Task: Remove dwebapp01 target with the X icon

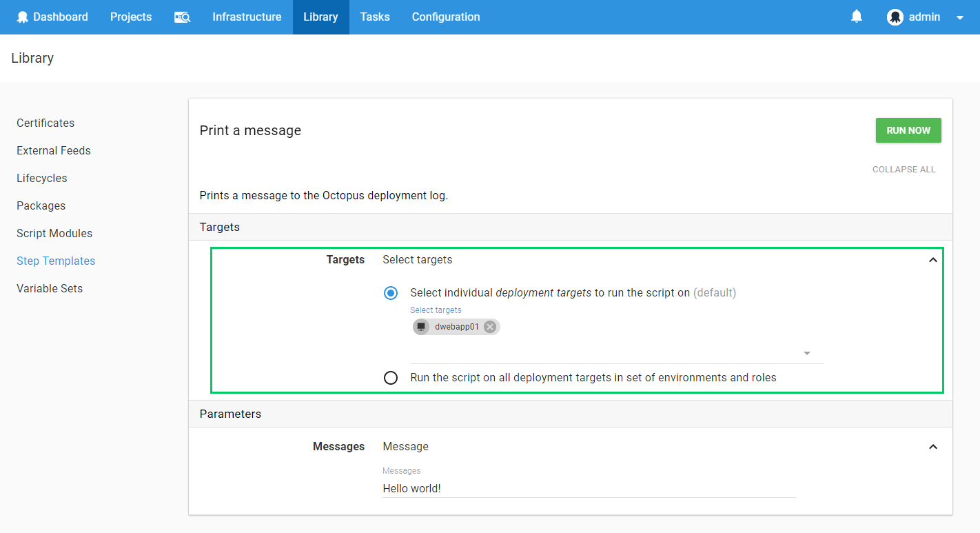Action: coord(490,327)
